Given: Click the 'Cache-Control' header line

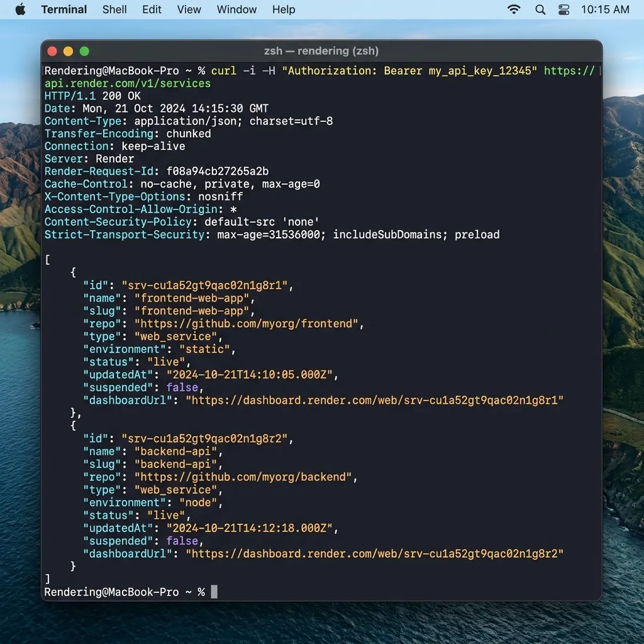Looking at the screenshot, I should pyautogui.click(x=182, y=184).
